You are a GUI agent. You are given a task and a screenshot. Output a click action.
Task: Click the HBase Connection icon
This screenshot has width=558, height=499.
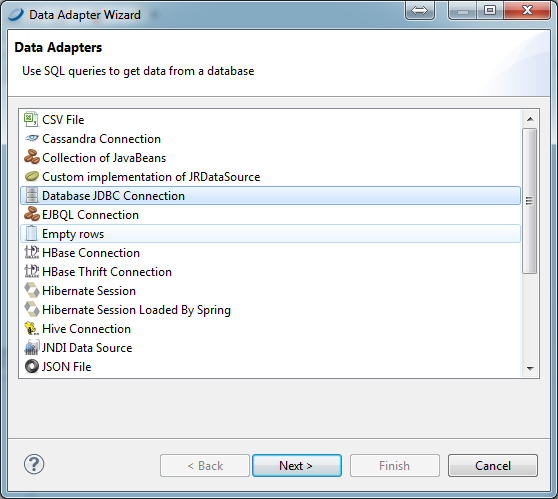32,252
